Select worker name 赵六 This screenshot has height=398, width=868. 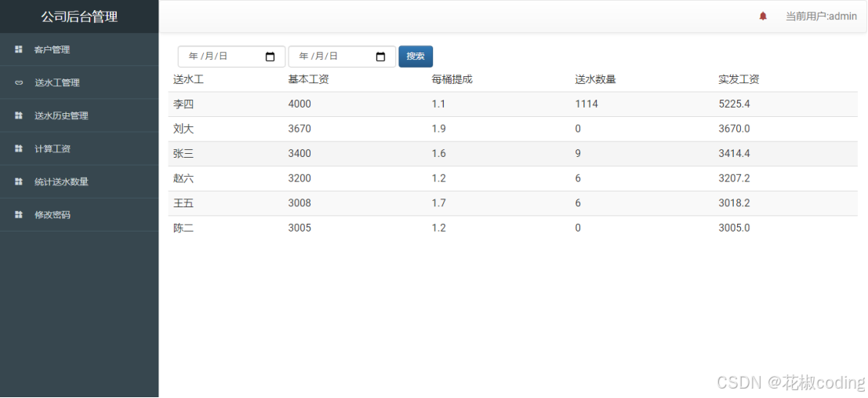pyautogui.click(x=183, y=178)
